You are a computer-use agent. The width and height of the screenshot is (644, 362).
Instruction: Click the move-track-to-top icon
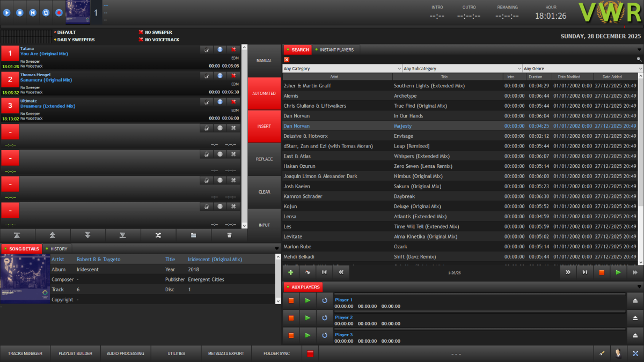click(x=18, y=235)
